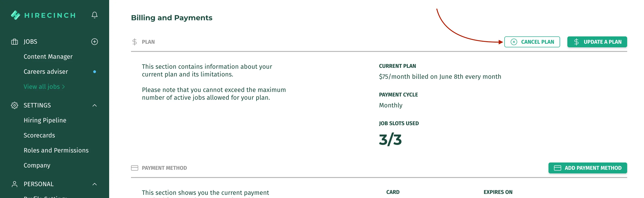Go to Hiring Pipeline settings
This screenshot has width=644, height=198.
pyautogui.click(x=45, y=120)
